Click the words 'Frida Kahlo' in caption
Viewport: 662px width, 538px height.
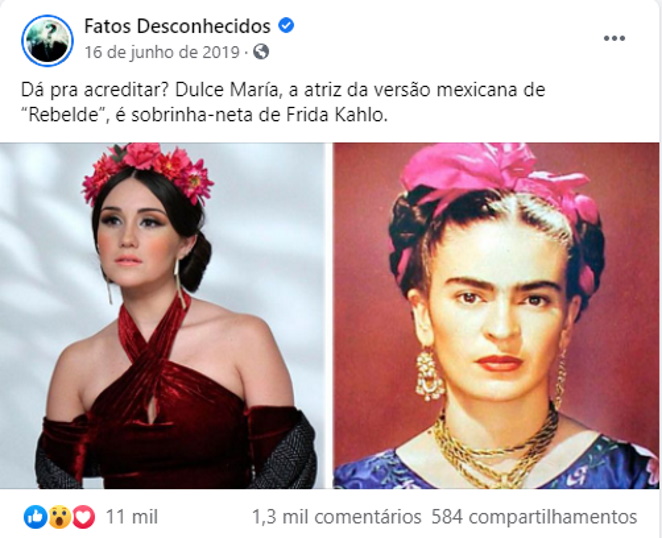click(336, 115)
